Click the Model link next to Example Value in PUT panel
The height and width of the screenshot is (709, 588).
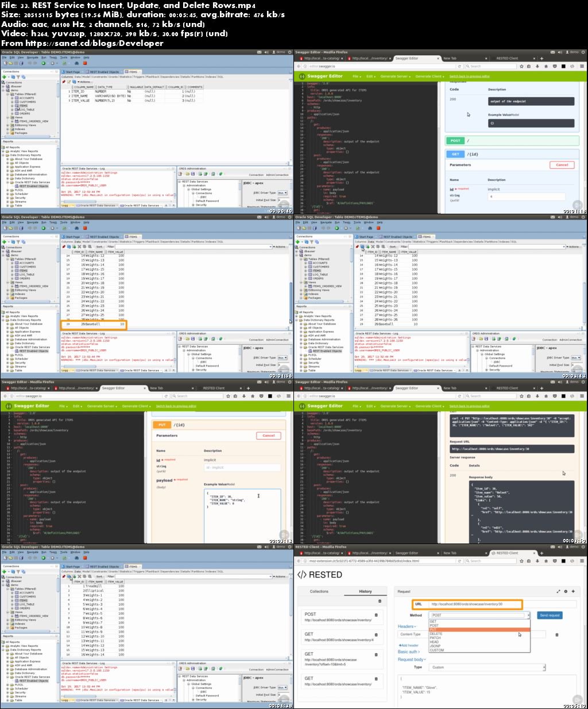click(230, 484)
